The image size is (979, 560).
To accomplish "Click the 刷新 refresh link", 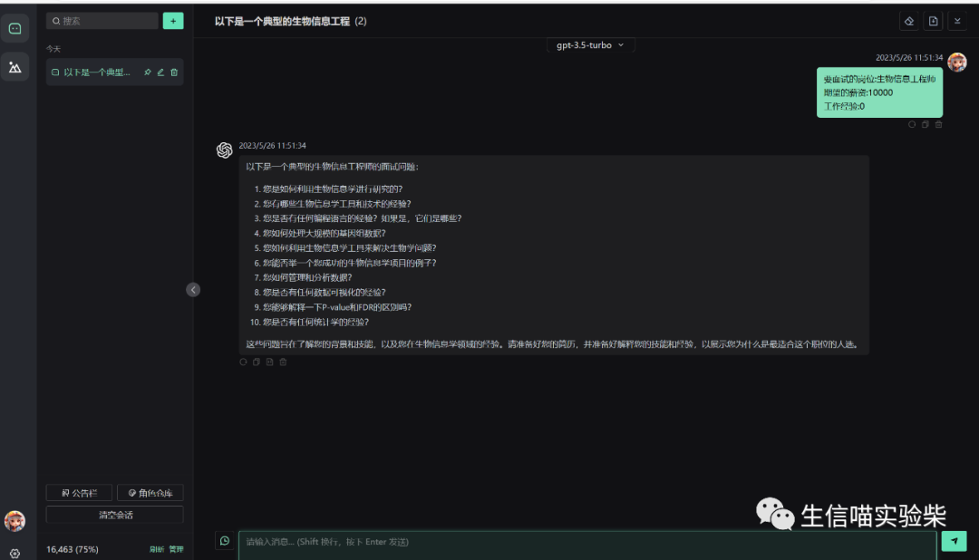I will click(157, 549).
